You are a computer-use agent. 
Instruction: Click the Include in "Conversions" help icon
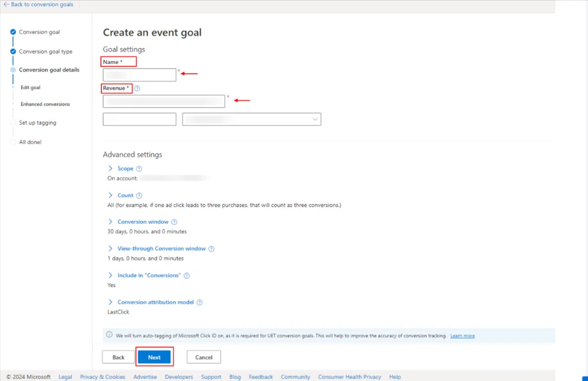click(186, 275)
